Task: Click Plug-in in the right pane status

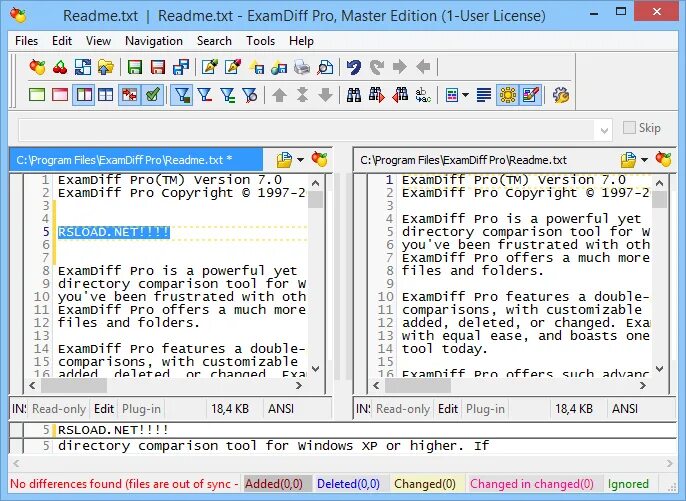Action: [x=485, y=409]
